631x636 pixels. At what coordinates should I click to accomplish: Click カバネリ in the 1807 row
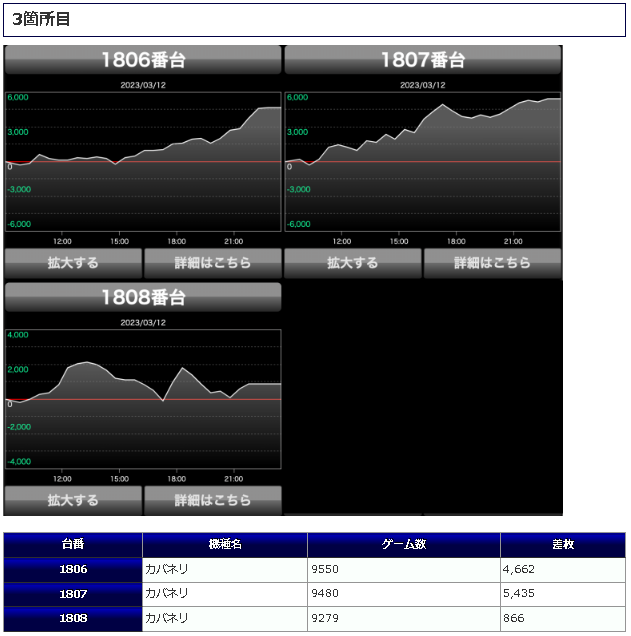(x=167, y=594)
